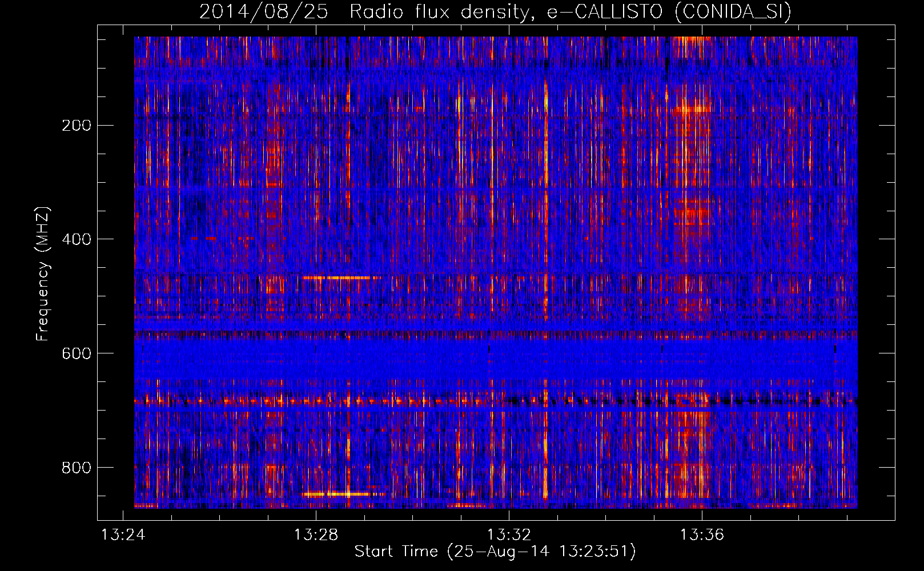The width and height of the screenshot is (924, 571).
Task: Select the 400 frequency tick label
Action: point(77,239)
